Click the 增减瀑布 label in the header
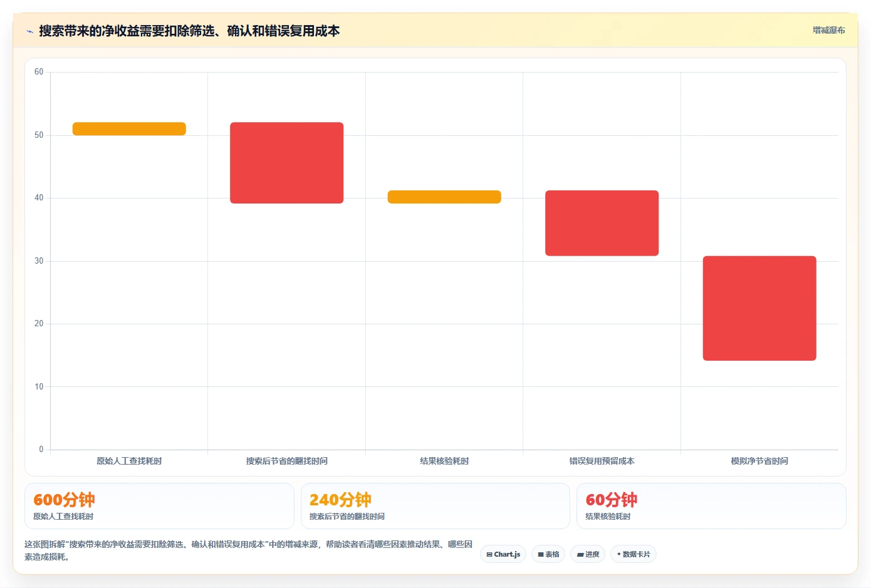This screenshot has height=588, width=871. coord(828,30)
